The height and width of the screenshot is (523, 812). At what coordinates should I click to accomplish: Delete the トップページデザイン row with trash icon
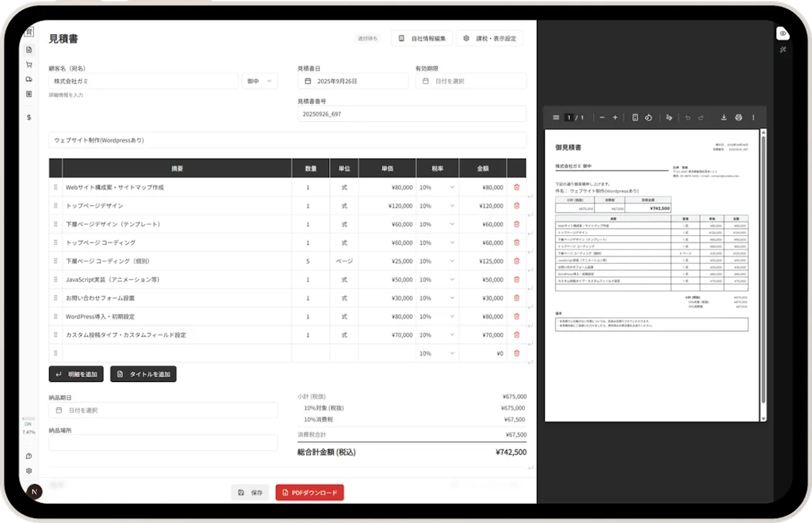[x=517, y=206]
